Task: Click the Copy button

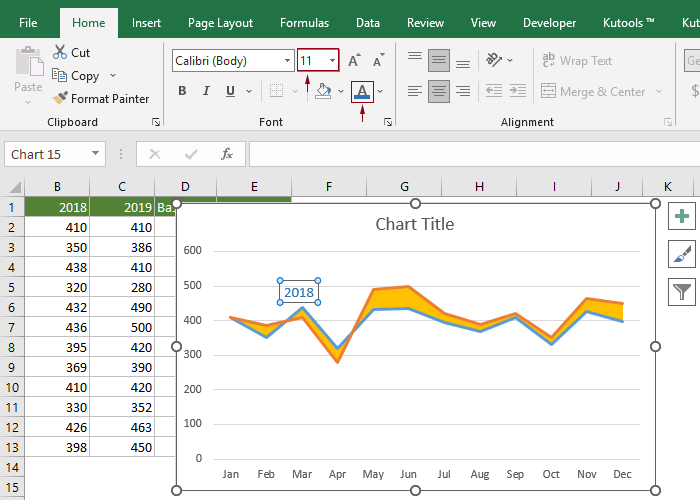Action: point(84,76)
